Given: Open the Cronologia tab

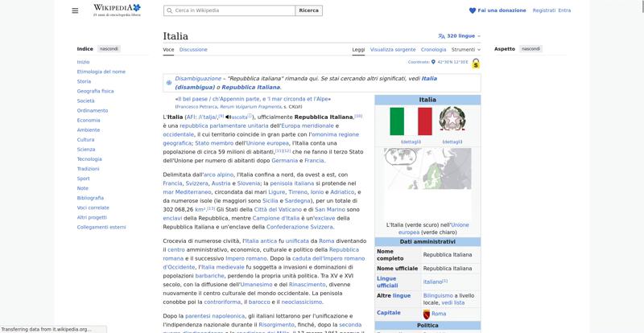Looking at the screenshot, I should click(433, 49).
